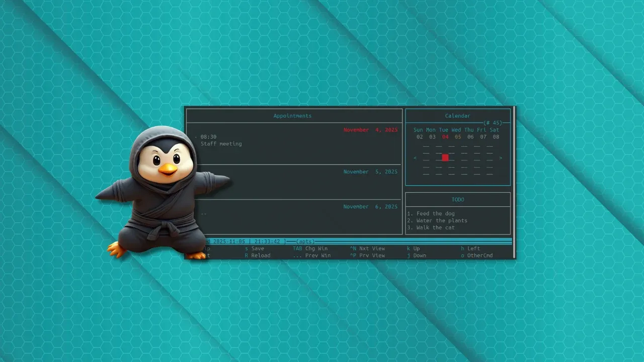Select Wednesday the 05 in the calendar
The image size is (644, 362).
(x=457, y=137)
